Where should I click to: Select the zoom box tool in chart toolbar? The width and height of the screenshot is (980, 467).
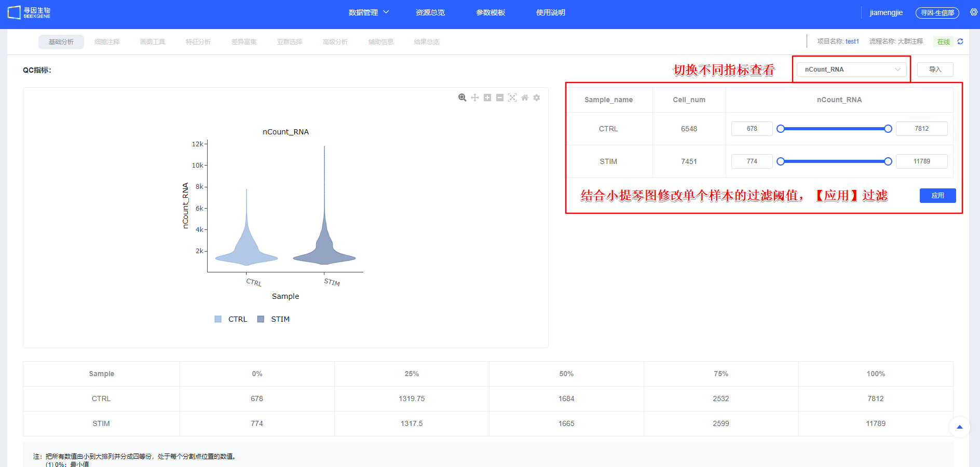pos(462,98)
